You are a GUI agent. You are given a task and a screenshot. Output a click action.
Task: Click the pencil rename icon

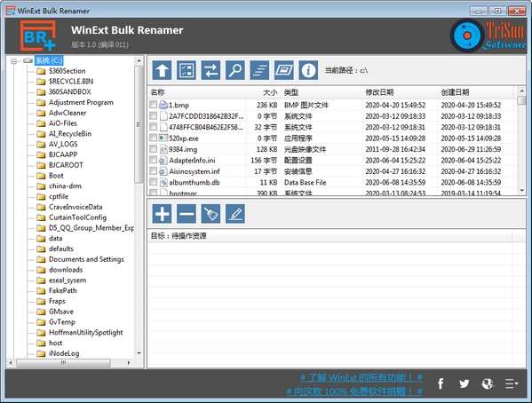[x=235, y=214]
